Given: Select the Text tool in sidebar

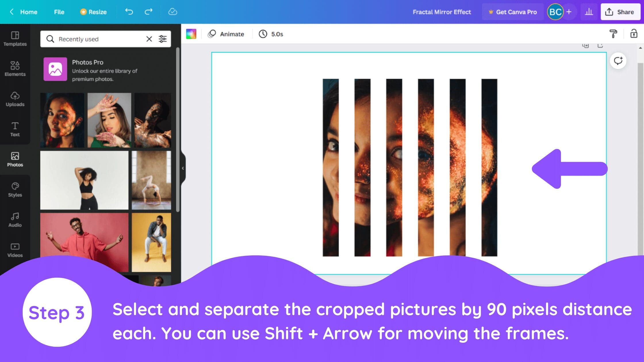Looking at the screenshot, I should pos(15,129).
